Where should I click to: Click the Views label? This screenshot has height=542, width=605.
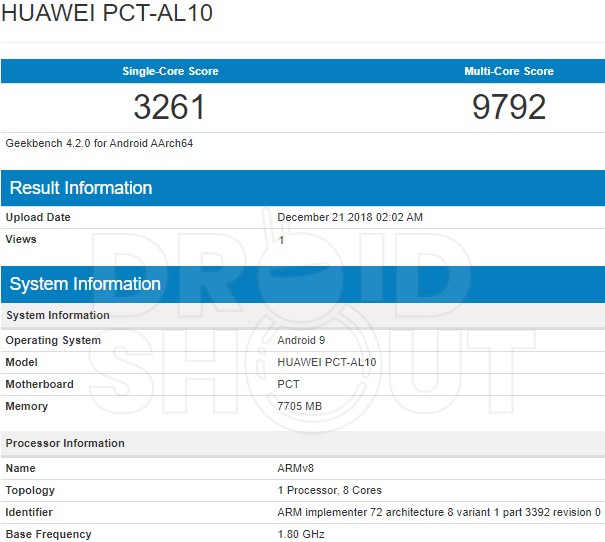click(x=21, y=239)
